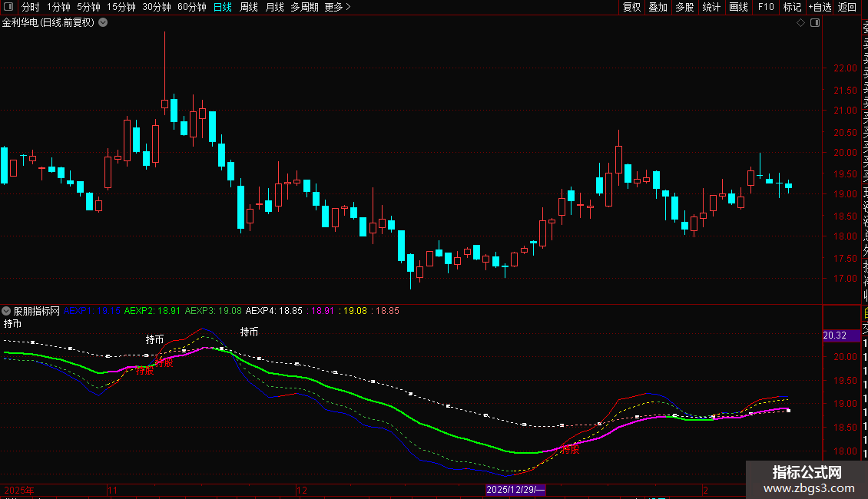This screenshot has height=499, width=868.
Task: Click the AEXP3: 19.08 value
Action: tap(213, 311)
